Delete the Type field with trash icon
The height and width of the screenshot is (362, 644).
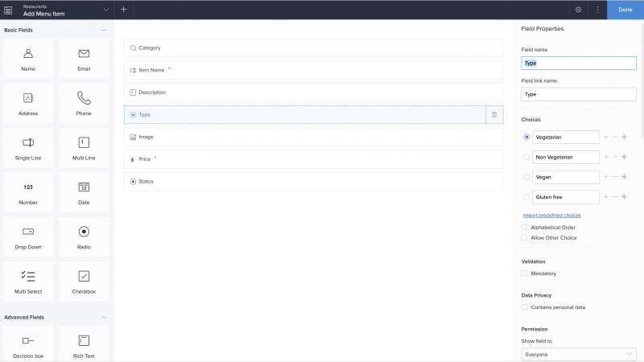point(494,115)
